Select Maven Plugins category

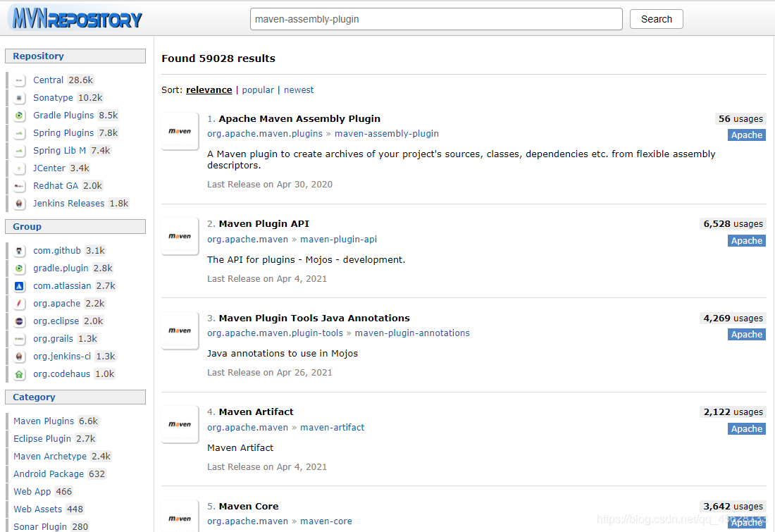click(44, 421)
